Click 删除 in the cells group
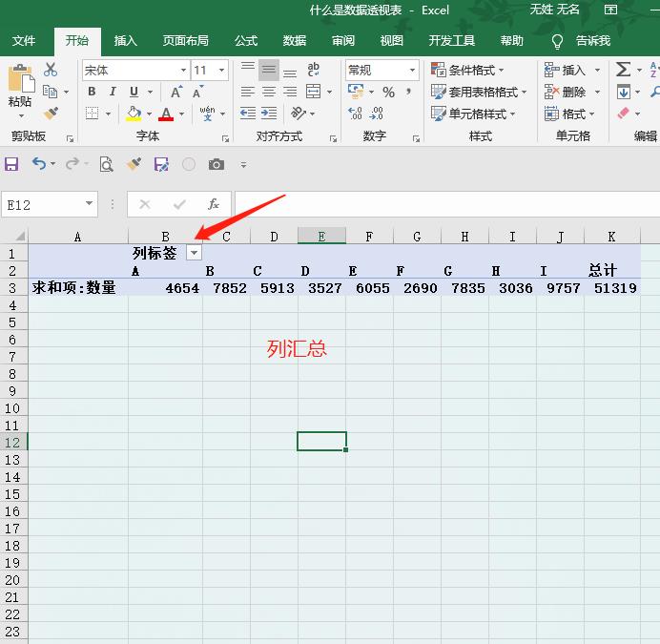This screenshot has width=660, height=644. tap(565, 92)
